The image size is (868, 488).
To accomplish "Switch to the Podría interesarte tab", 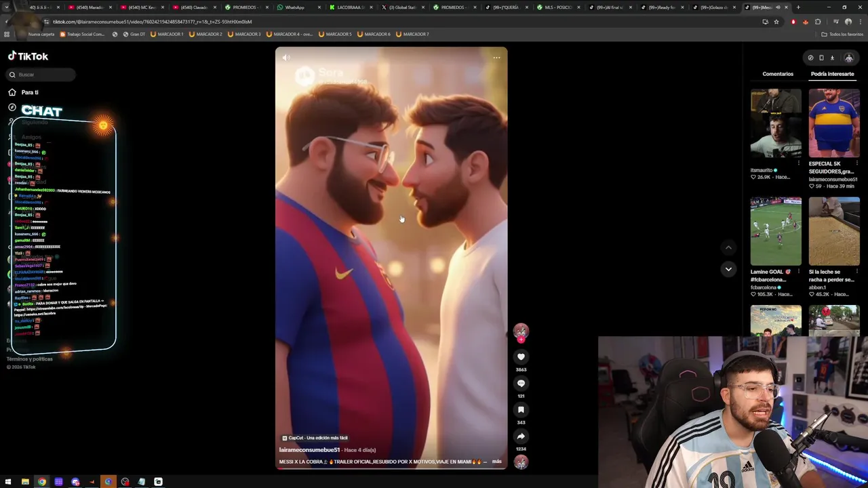I will 832,74.
